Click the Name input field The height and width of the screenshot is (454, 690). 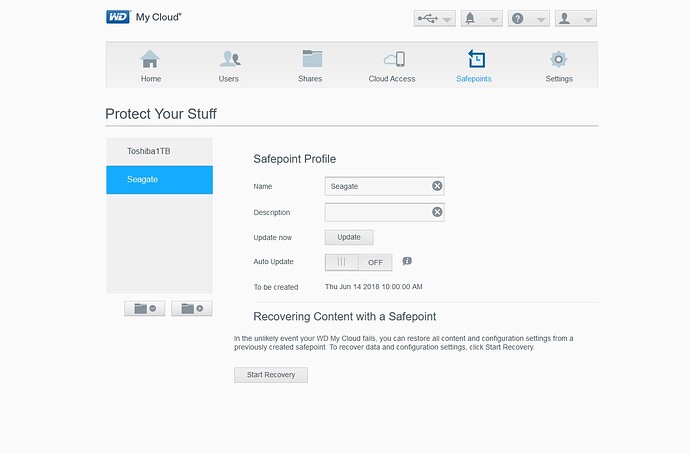(385, 186)
